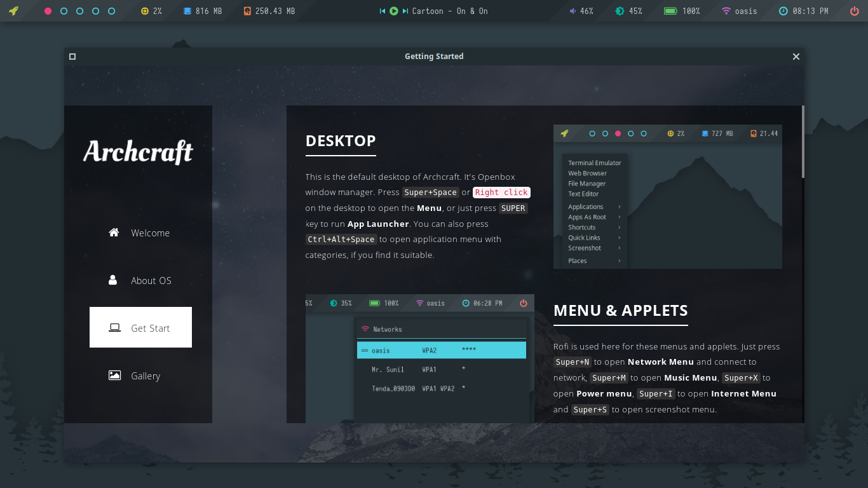Click the 46% volume value

click(x=587, y=11)
